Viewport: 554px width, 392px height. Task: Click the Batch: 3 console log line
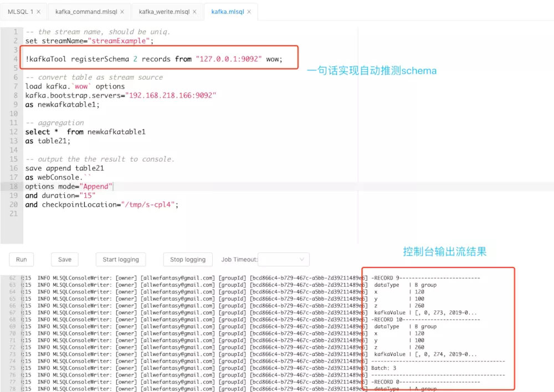(383, 368)
